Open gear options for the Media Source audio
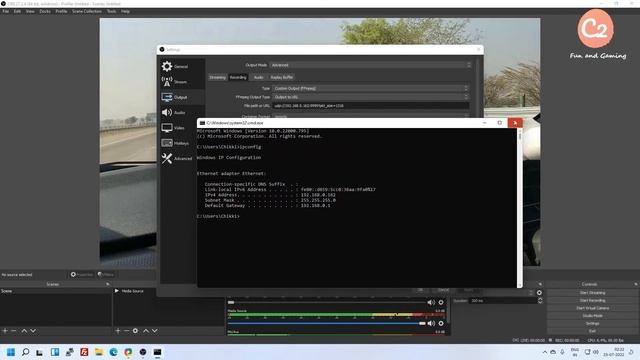Screen dimensions: 640x360 point(441,323)
